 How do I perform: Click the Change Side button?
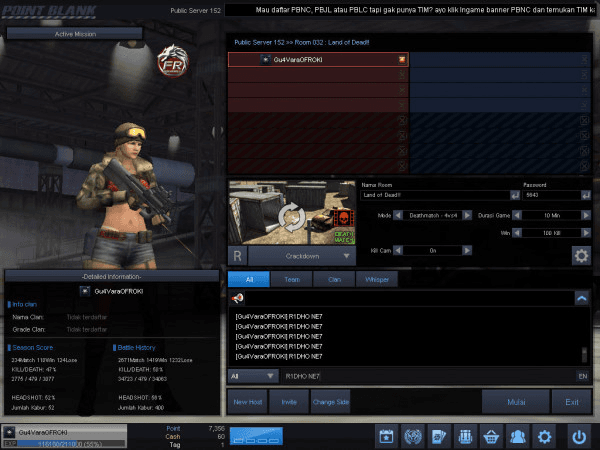(331, 402)
